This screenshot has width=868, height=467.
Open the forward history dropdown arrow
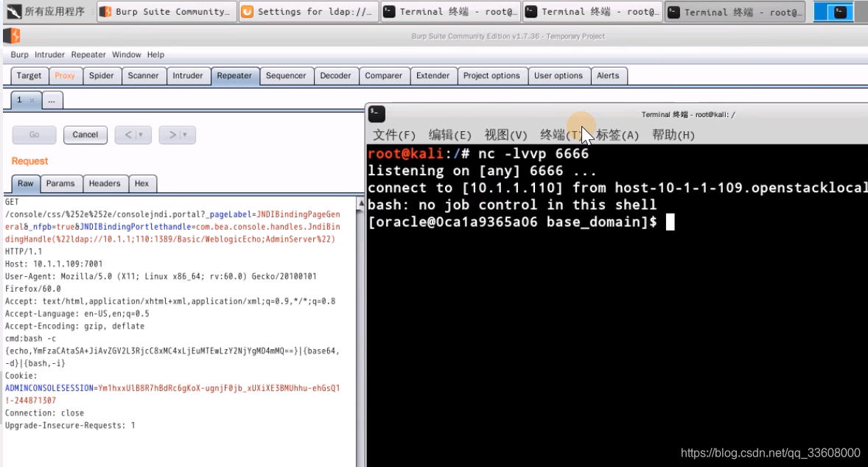pyautogui.click(x=186, y=135)
